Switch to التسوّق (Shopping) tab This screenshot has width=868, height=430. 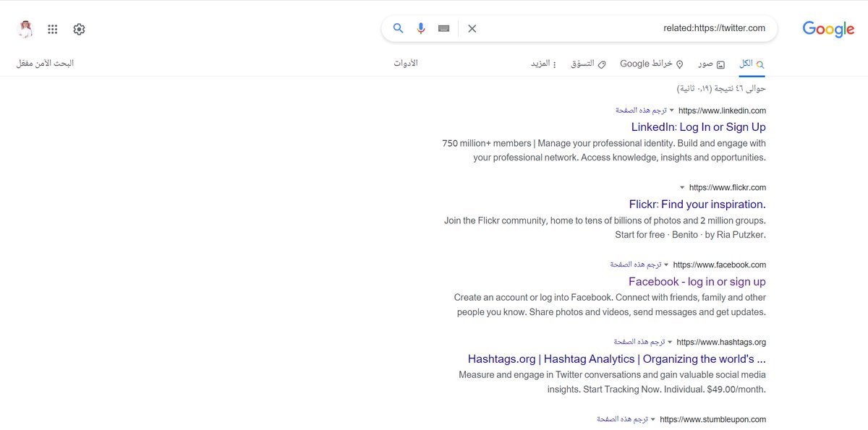click(x=588, y=64)
